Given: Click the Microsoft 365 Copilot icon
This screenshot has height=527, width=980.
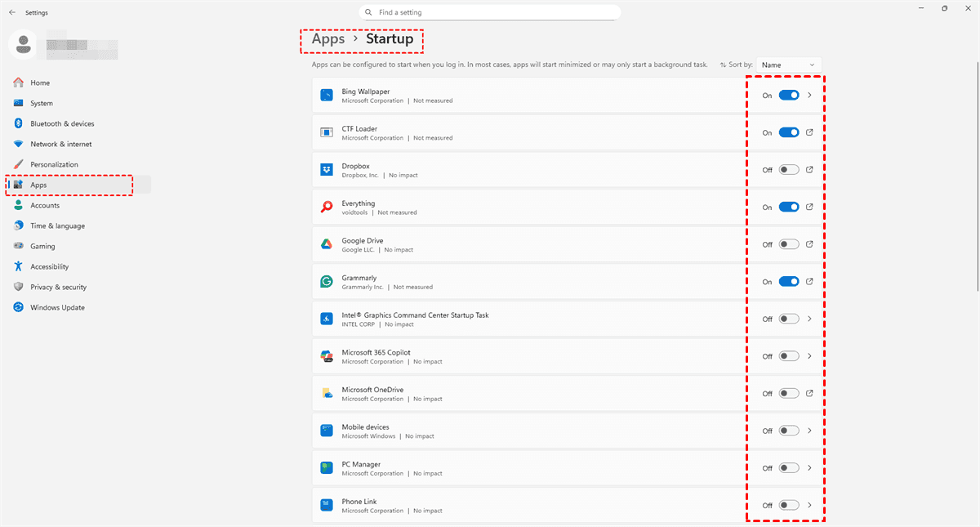Looking at the screenshot, I should [x=327, y=356].
